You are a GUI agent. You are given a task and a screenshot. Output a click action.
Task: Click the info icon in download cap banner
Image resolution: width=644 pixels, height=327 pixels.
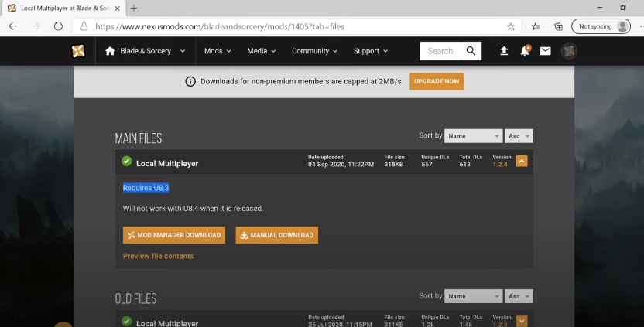coord(190,81)
